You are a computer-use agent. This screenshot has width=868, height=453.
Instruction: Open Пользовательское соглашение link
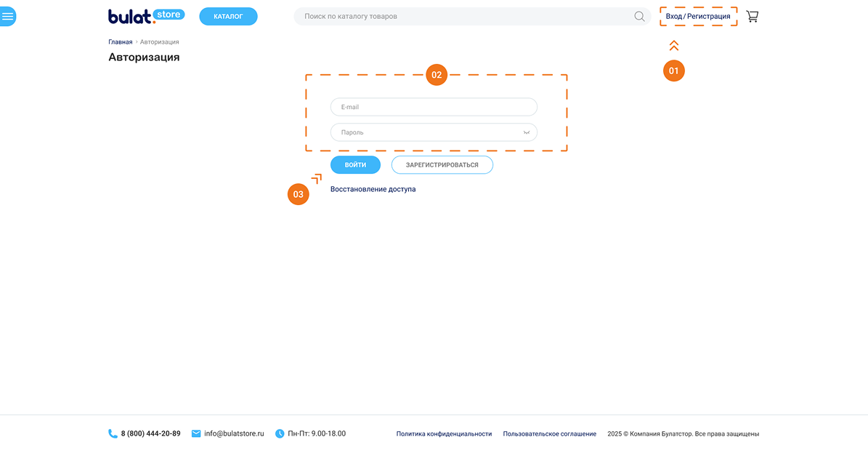point(549,434)
